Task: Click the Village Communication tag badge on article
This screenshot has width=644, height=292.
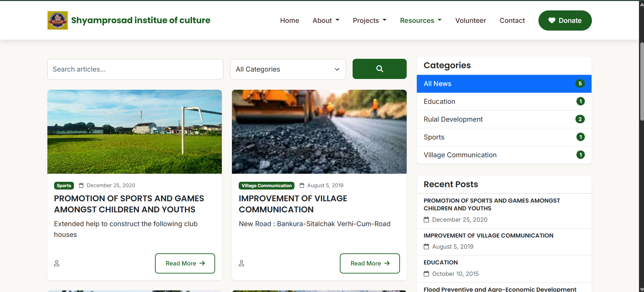Action: coord(267,185)
